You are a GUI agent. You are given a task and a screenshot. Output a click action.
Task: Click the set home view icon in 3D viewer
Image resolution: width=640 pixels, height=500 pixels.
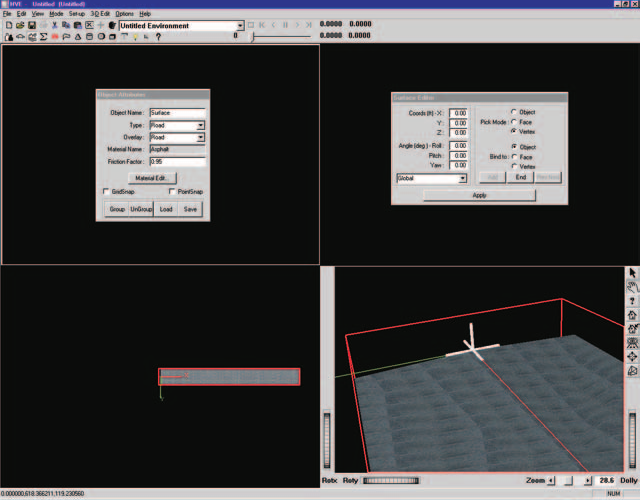(x=632, y=329)
